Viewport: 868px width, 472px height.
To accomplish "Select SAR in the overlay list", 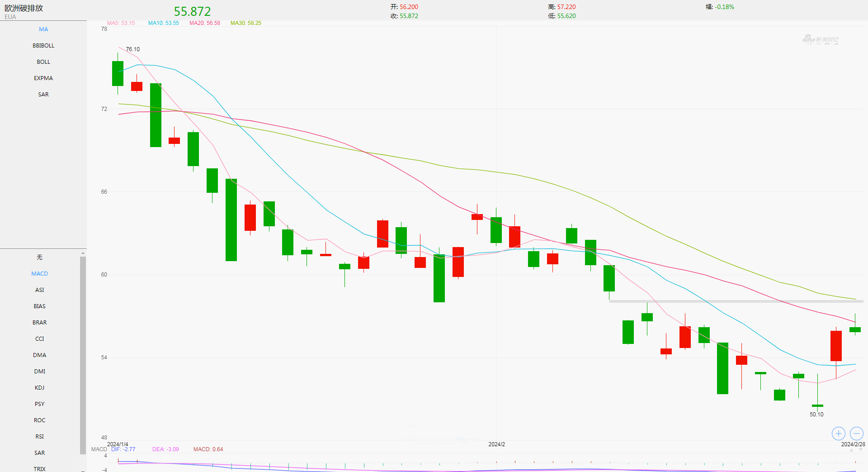I will [43, 95].
